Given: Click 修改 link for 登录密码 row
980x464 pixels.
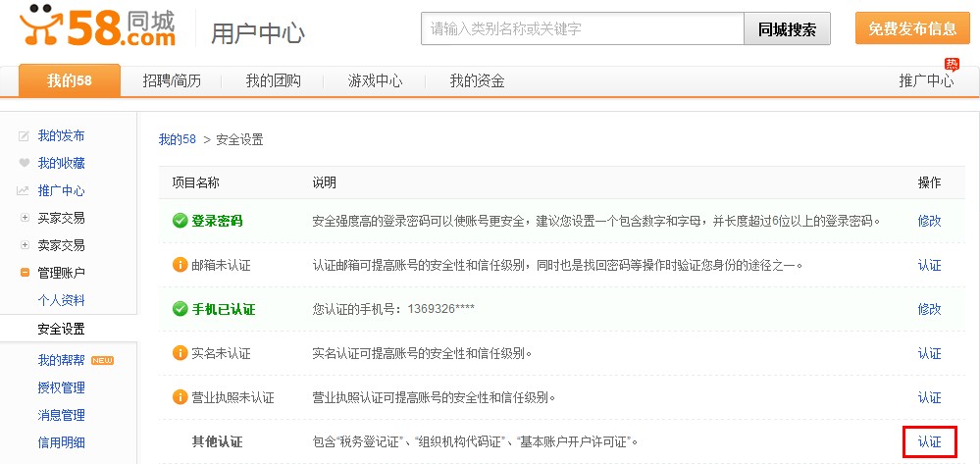Looking at the screenshot, I should click(x=929, y=221).
